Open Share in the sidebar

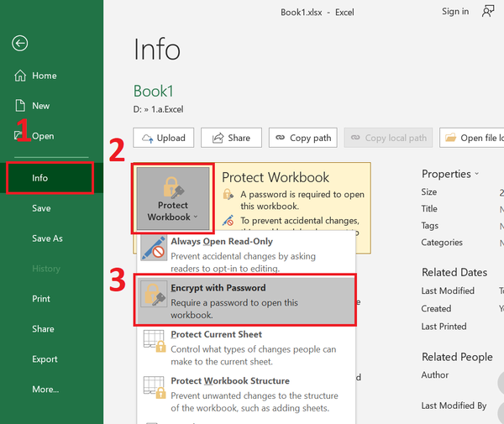pos(51,329)
